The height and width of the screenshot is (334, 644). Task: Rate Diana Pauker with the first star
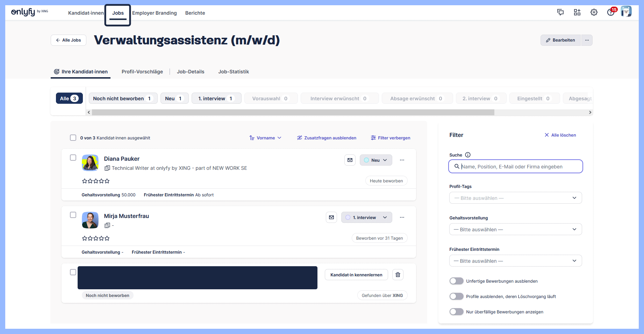pyautogui.click(x=84, y=181)
